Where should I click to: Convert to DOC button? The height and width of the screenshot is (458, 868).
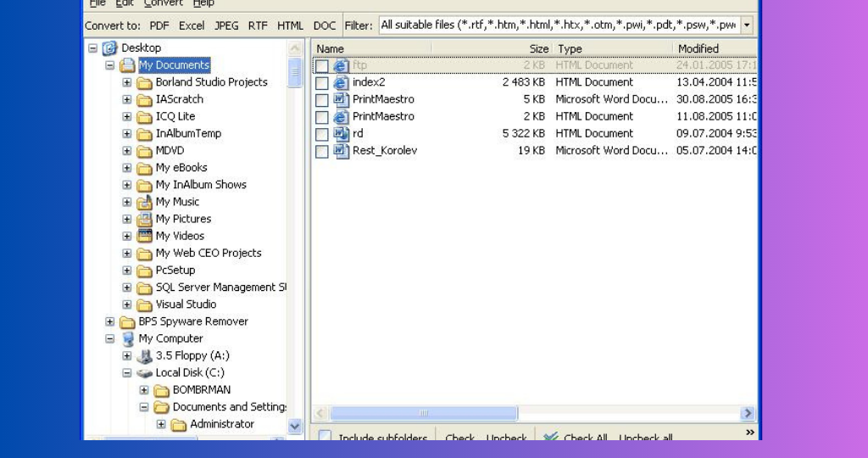coord(325,26)
